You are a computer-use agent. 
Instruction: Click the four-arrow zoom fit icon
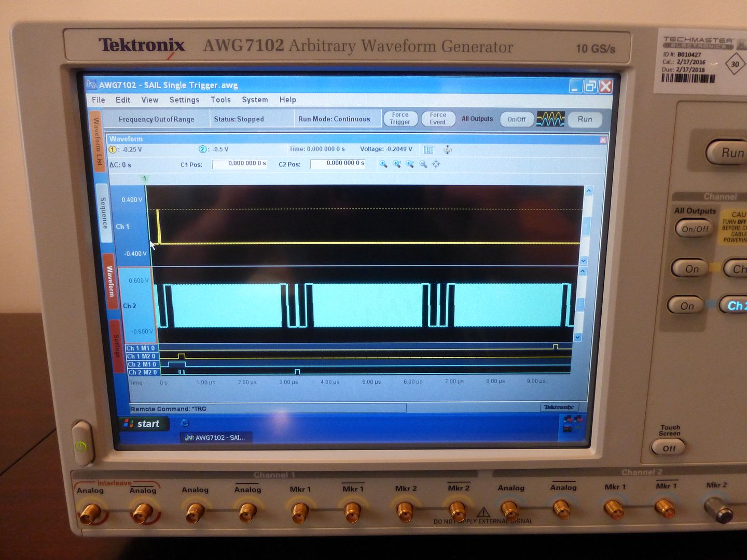(436, 164)
